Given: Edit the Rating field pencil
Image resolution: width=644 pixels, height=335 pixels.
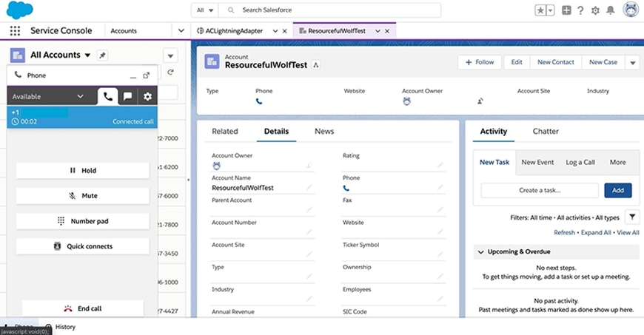Looking at the screenshot, I should 440,165.
